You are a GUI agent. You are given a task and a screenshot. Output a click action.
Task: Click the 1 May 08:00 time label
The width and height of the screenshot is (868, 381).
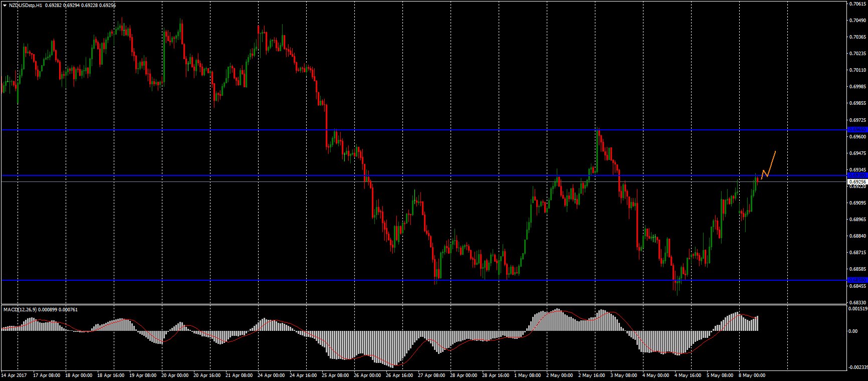coord(528,375)
